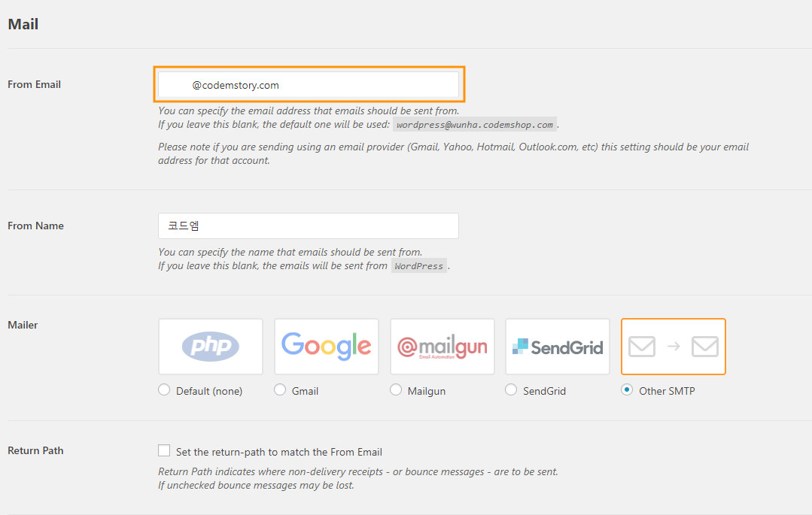The width and height of the screenshot is (812, 515).
Task: Click the "From Email" field label
Action: pos(35,85)
